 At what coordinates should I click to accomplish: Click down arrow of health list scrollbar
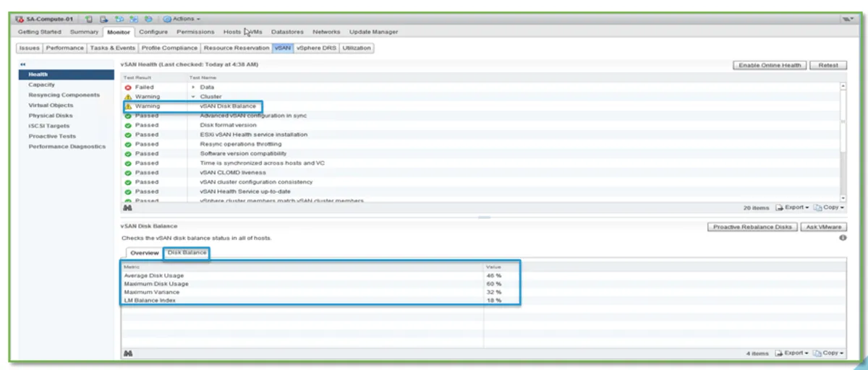coord(842,198)
